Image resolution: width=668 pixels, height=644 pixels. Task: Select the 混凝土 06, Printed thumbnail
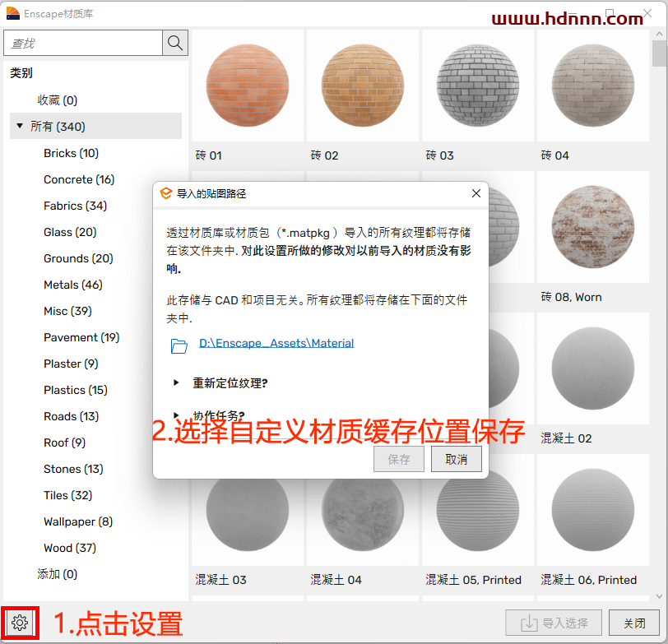pos(593,510)
